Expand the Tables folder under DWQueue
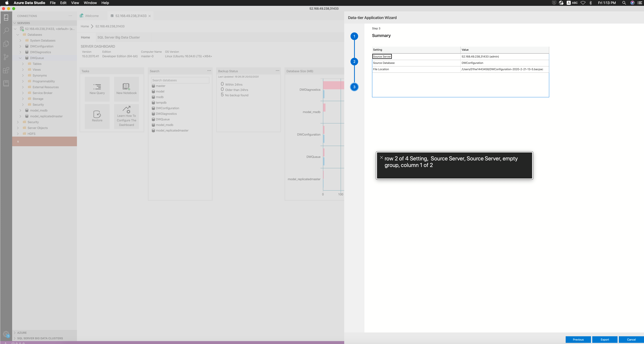This screenshot has height=344, width=644. (23, 64)
